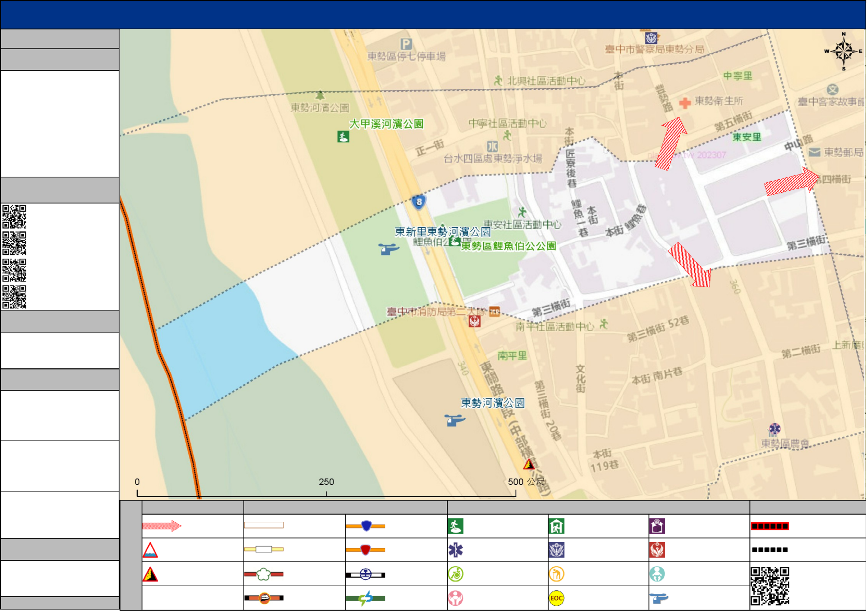The width and height of the screenshot is (868, 612).
Task: Click the red cross icon beside 東勢衛生所
Action: pyautogui.click(x=685, y=103)
